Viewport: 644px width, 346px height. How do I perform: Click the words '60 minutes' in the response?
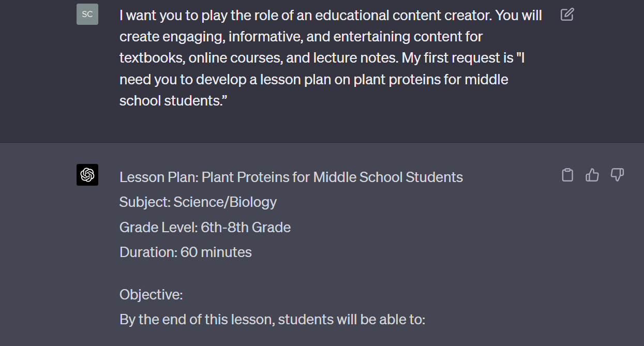(x=216, y=252)
